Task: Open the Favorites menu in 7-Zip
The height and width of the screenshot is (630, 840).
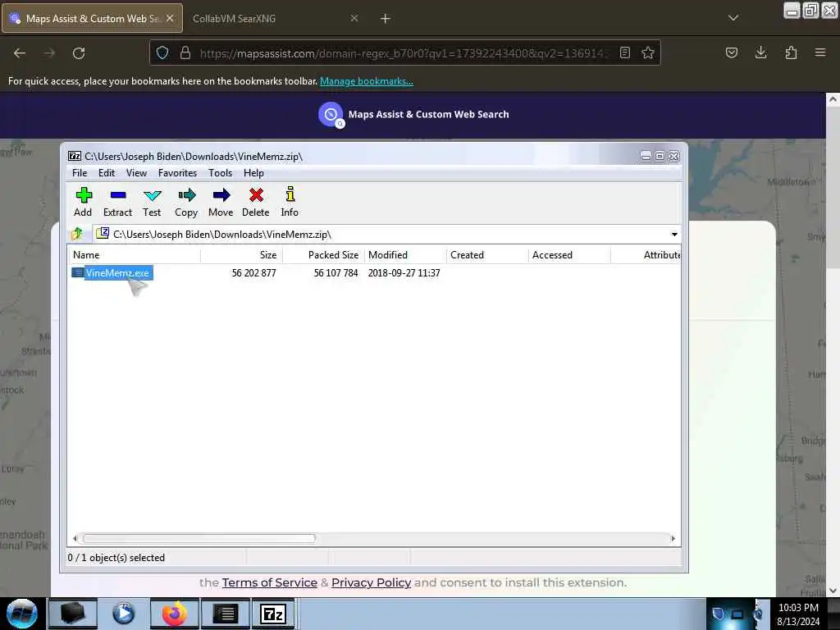Action: [x=177, y=173]
